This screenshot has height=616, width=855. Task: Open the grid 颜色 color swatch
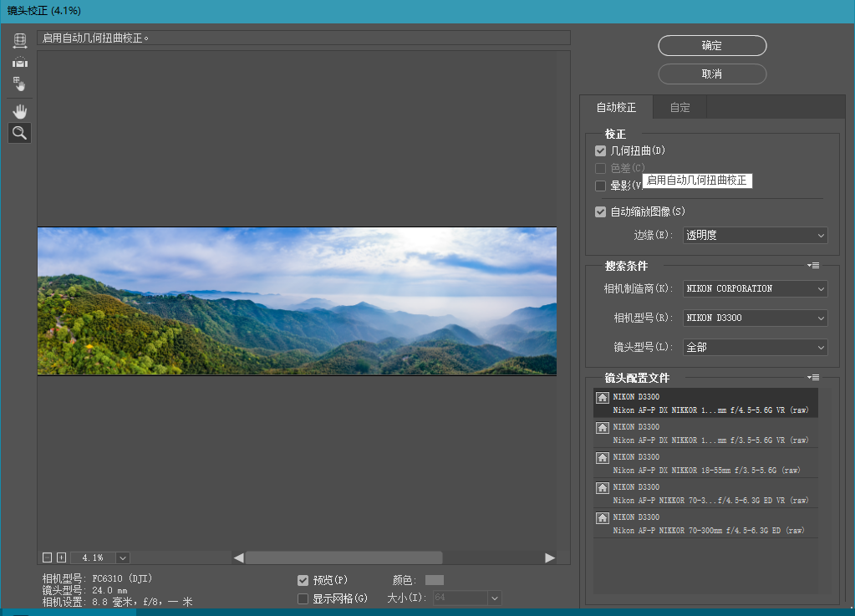(435, 580)
